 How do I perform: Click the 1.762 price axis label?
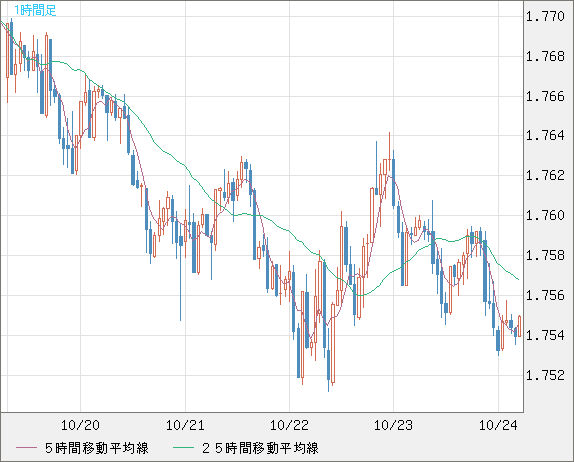click(x=545, y=175)
